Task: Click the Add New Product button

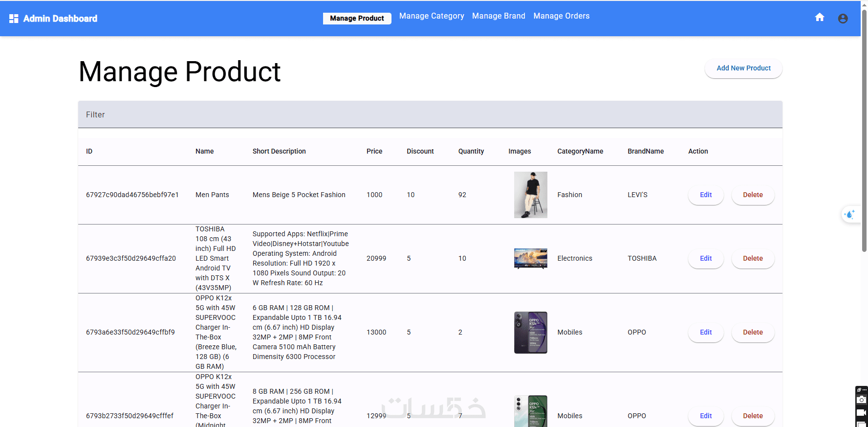Action: coord(743,68)
